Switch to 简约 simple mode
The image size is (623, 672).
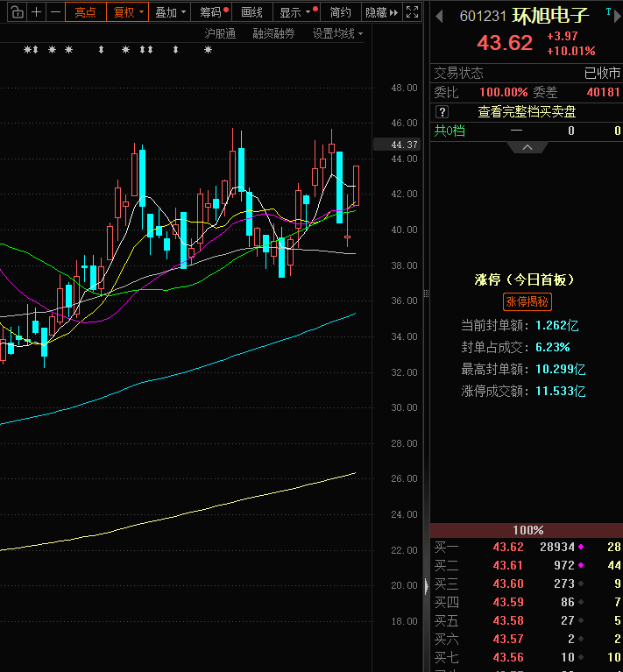pos(341,12)
